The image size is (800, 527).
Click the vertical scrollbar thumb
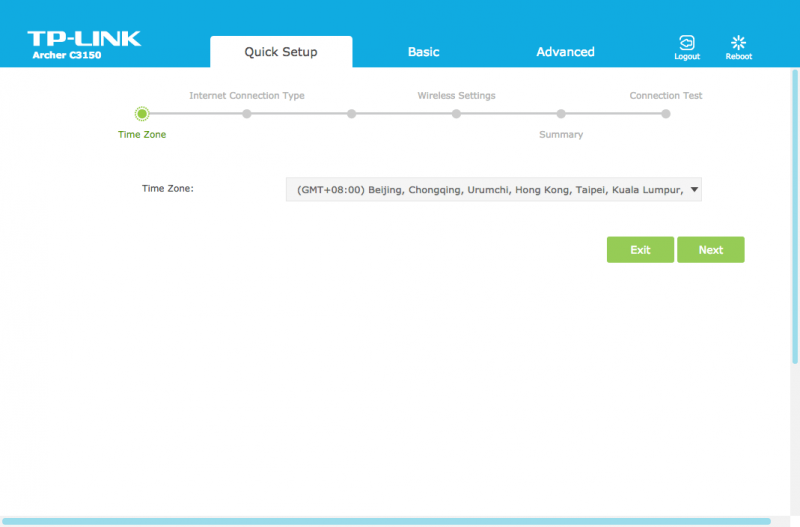click(x=795, y=217)
